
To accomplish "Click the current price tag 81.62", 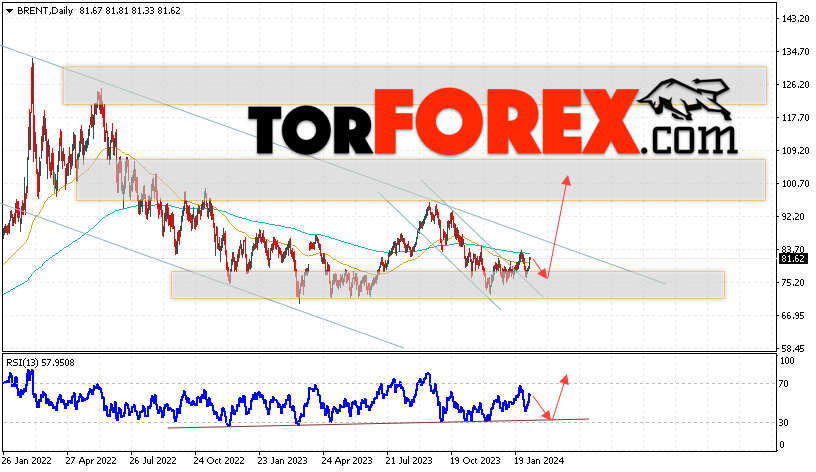I will coord(793,259).
